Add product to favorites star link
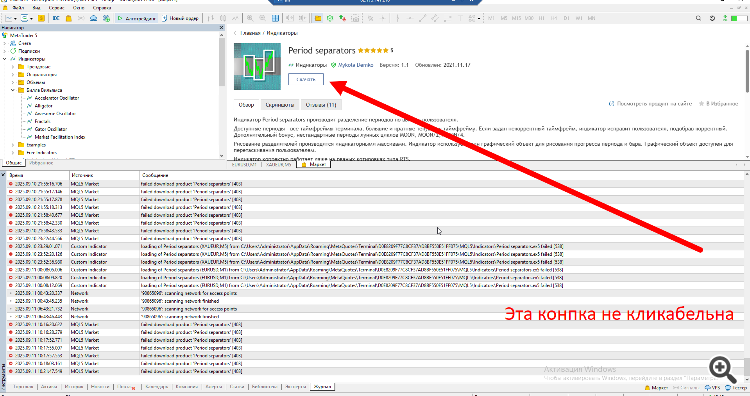 (x=718, y=103)
